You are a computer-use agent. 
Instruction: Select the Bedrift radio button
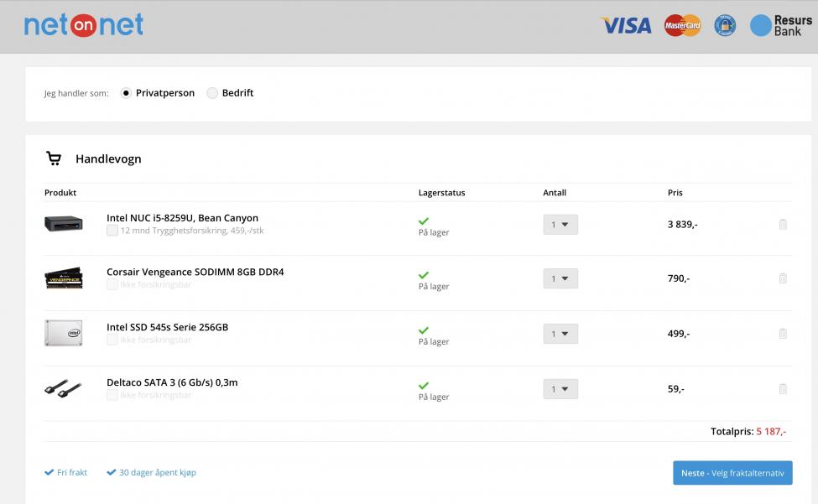tap(211, 93)
